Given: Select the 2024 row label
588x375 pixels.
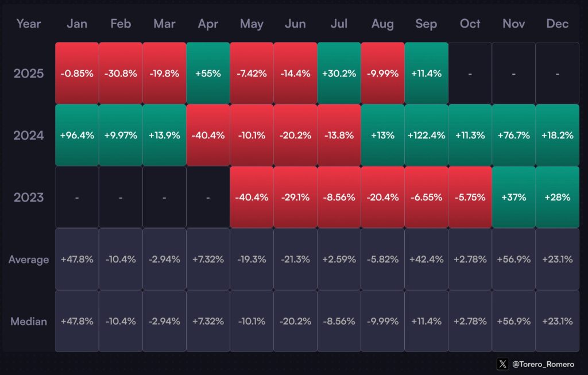Looking at the screenshot, I should point(29,136).
